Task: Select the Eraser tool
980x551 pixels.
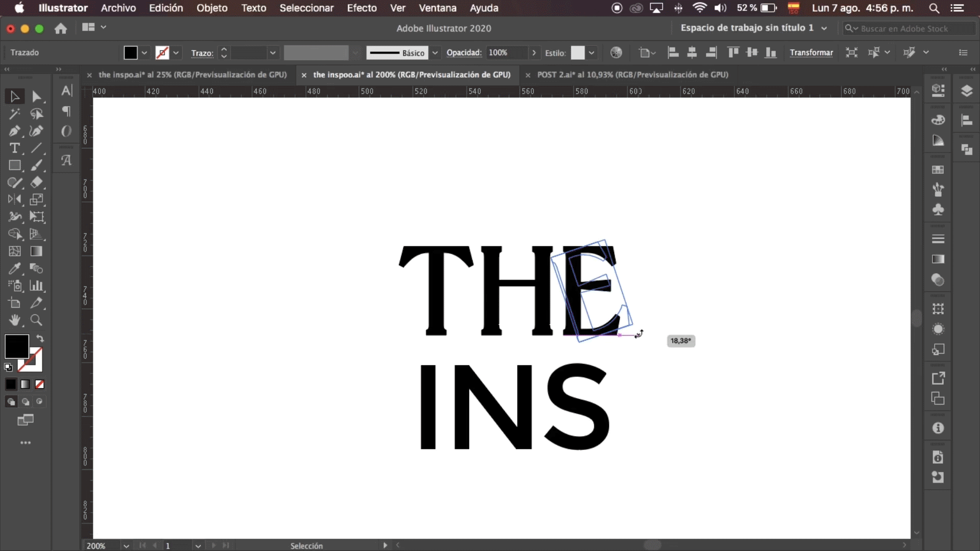Action: click(36, 182)
